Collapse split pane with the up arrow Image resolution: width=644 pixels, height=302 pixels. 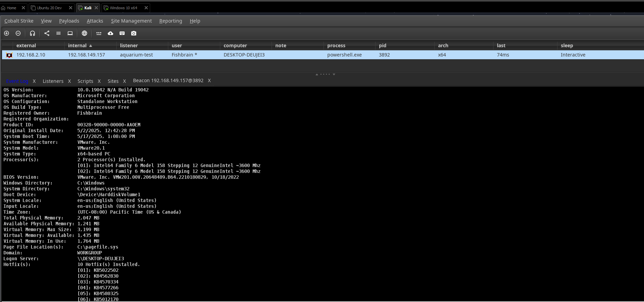click(317, 74)
